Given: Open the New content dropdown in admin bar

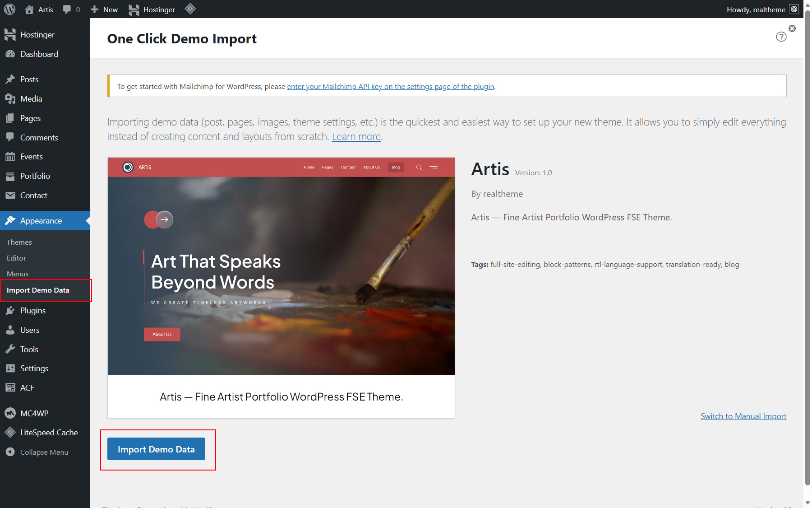Looking at the screenshot, I should (104, 9).
